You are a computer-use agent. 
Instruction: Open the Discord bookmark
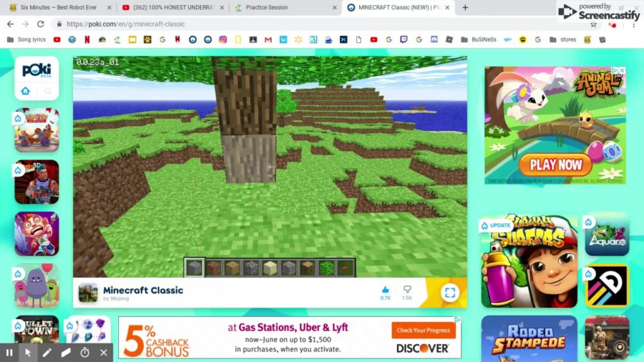[x=434, y=40]
